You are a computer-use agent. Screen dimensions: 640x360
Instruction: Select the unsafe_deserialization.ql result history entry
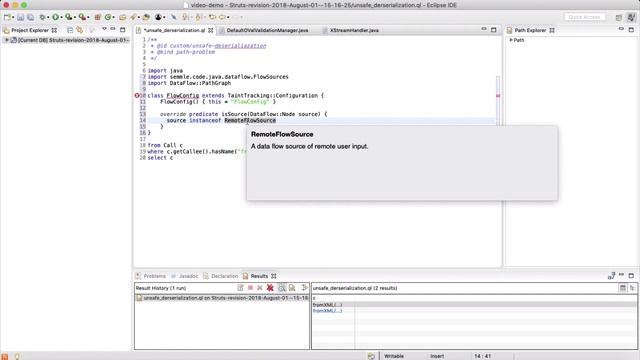[222, 298]
